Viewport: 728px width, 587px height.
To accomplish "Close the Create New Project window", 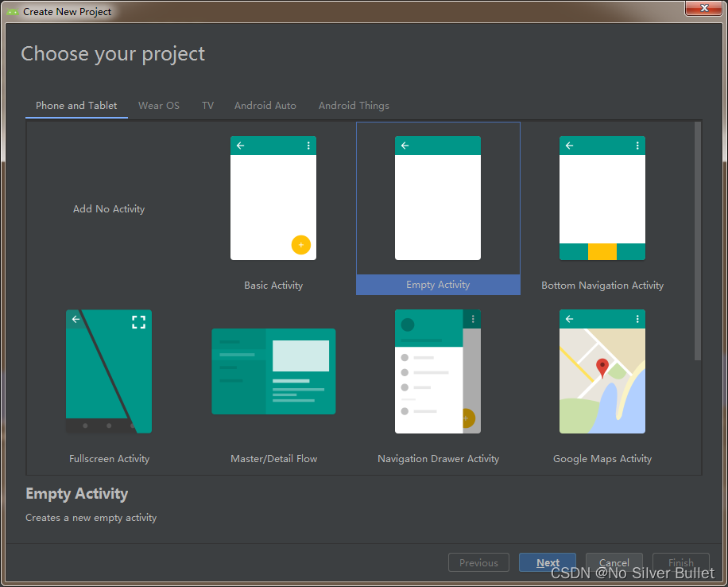I will pyautogui.click(x=704, y=8).
